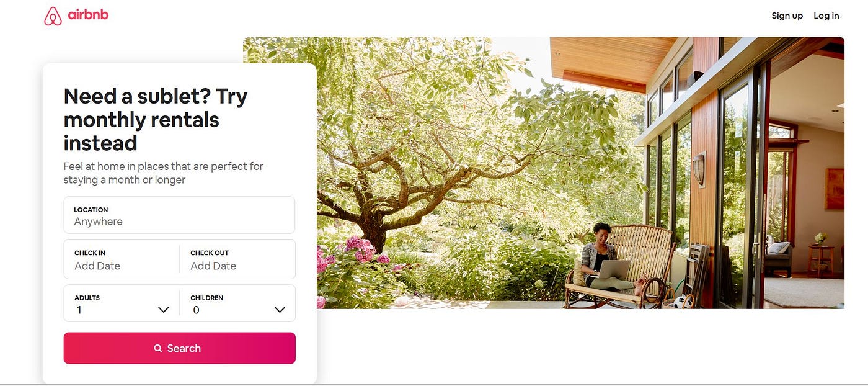The height and width of the screenshot is (386, 868).
Task: Click the Check out 'Add Date' field
Action: (x=237, y=259)
